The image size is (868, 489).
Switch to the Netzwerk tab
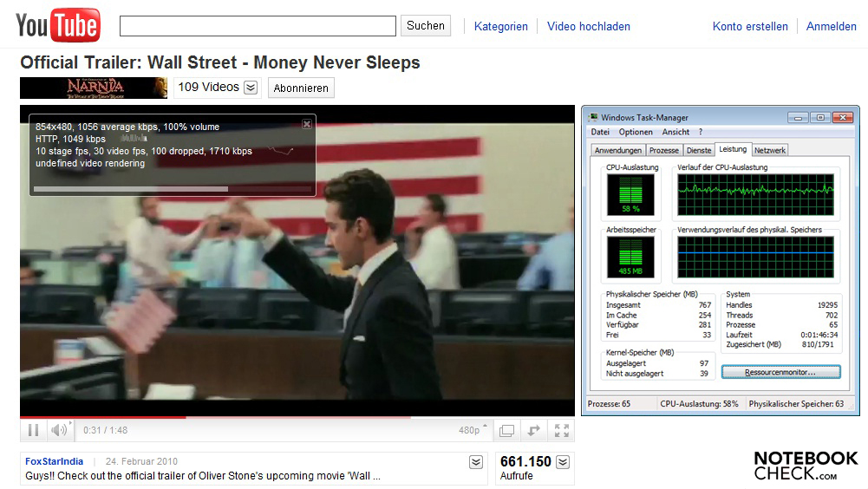(x=769, y=150)
